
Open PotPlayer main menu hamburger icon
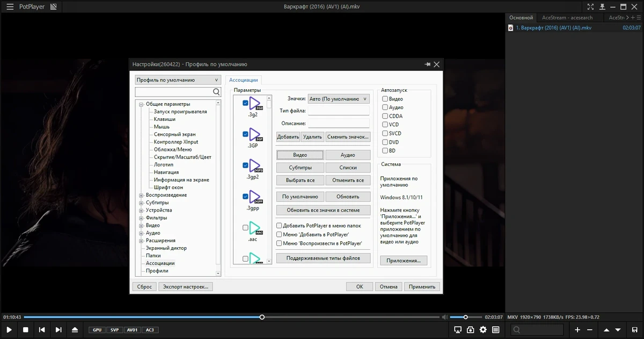10,6
